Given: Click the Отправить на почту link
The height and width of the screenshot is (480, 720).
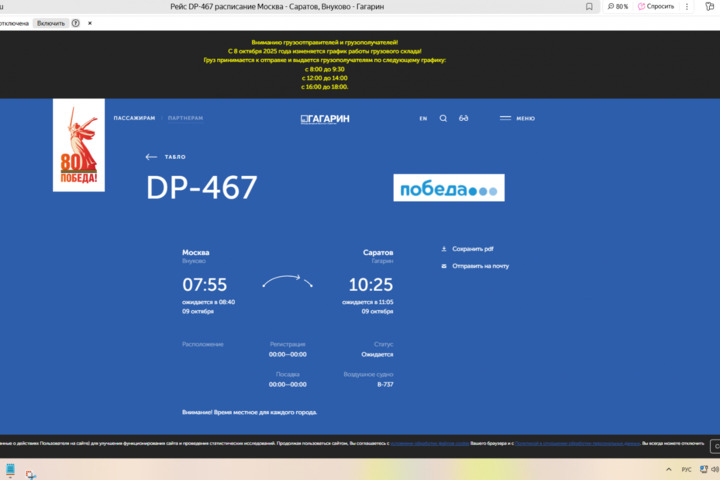Looking at the screenshot, I should (x=480, y=266).
